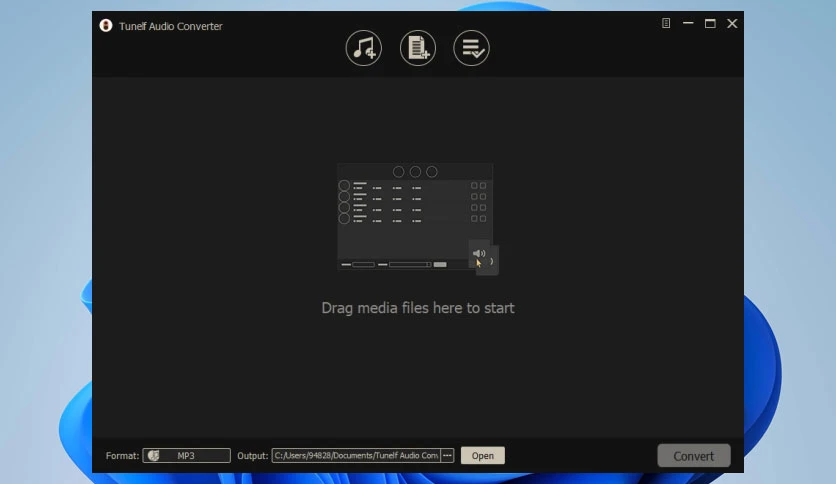This screenshot has height=484, width=836.
Task: Open the converted list icon
Action: click(471, 48)
